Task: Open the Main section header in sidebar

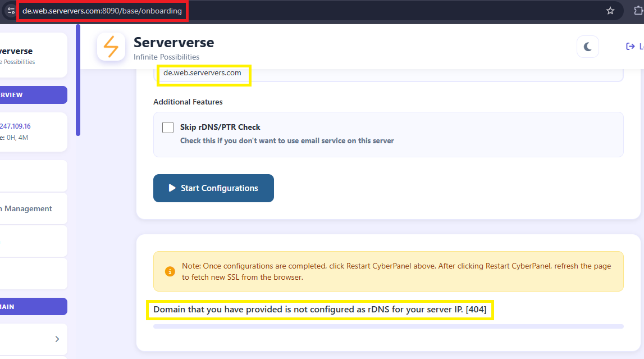Action: (33, 306)
